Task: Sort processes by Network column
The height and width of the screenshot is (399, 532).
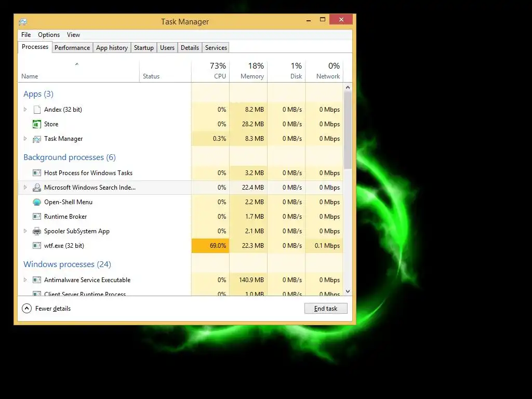Action: point(324,71)
